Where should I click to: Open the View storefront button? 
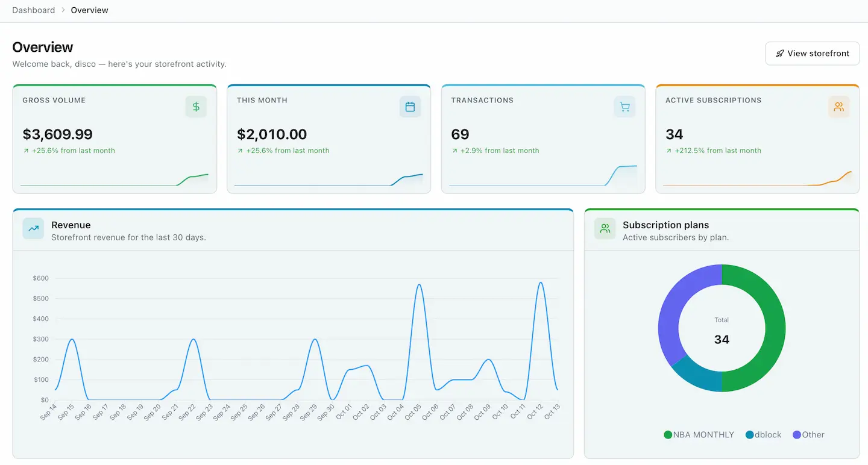pyautogui.click(x=813, y=53)
